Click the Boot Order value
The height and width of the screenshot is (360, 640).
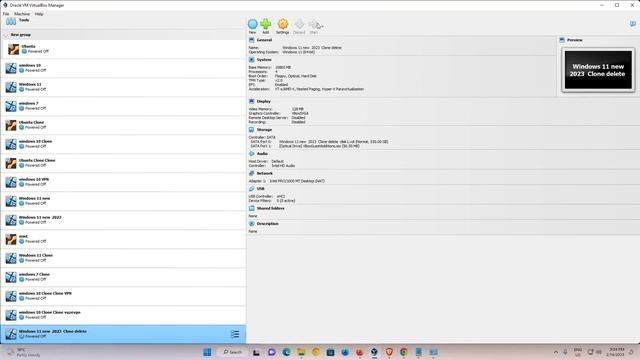point(296,76)
